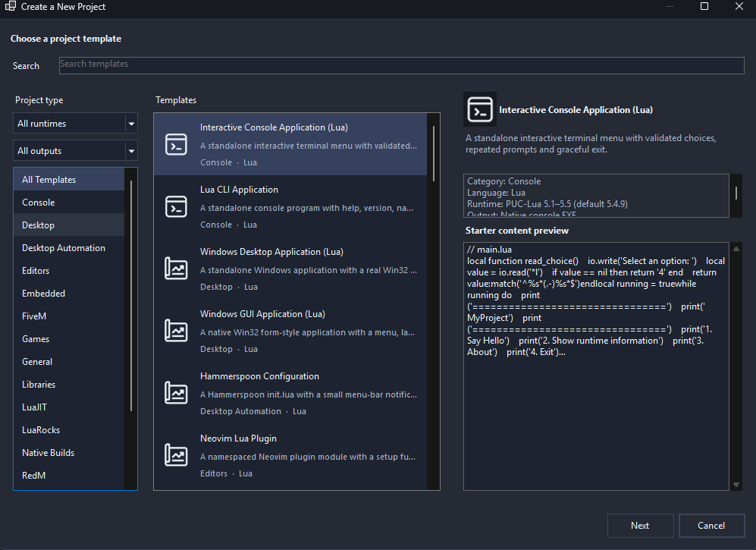Focus the Search templates field

[x=402, y=65]
